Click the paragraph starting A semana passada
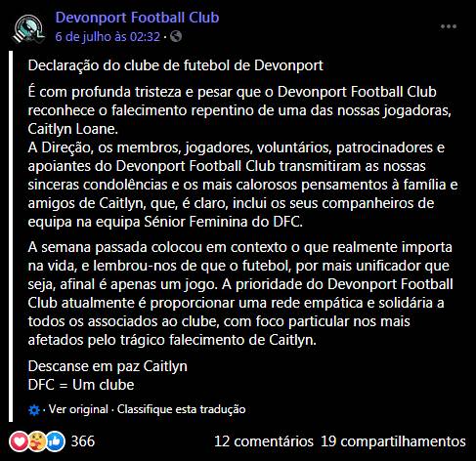The image size is (476, 461). click(240, 294)
